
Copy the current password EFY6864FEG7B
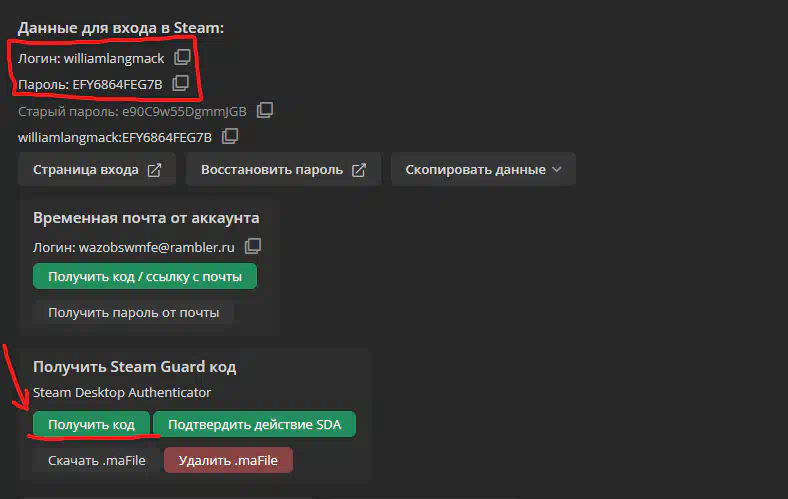(180, 83)
